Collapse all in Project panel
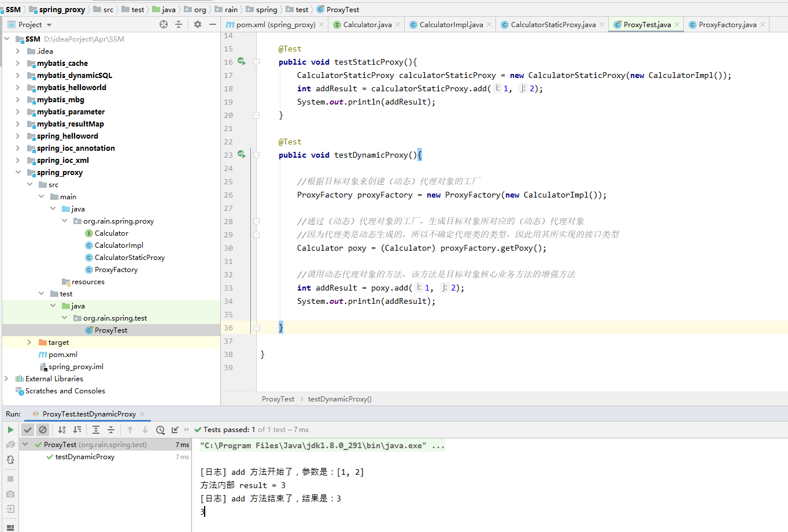Viewport: 788px width, 532px height. tap(179, 24)
